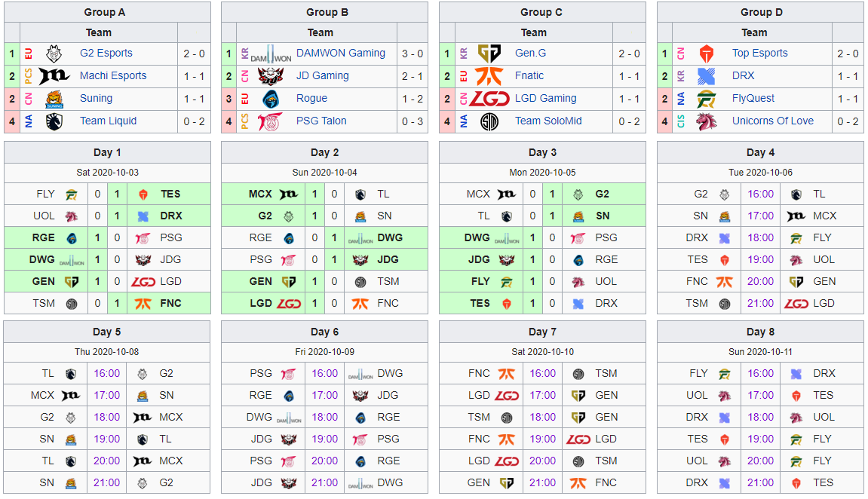Click the DAMWON Gaming logo in Group B
This screenshot has width=868, height=499.
pos(271,54)
